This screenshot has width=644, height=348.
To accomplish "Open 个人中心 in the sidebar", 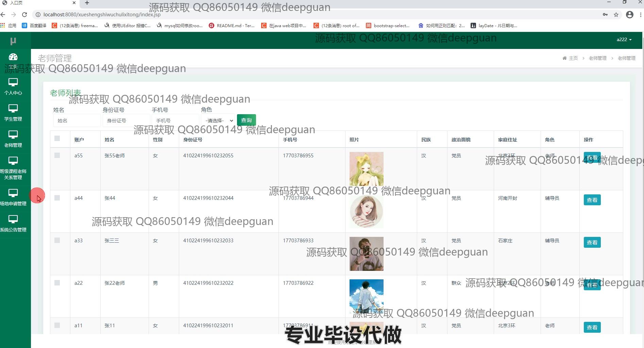I will pyautogui.click(x=13, y=83).
